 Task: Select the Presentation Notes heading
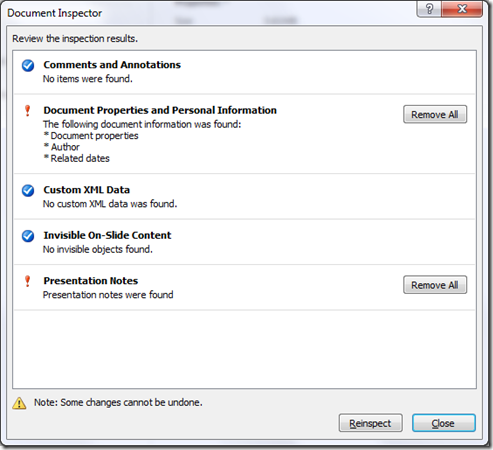pos(91,281)
